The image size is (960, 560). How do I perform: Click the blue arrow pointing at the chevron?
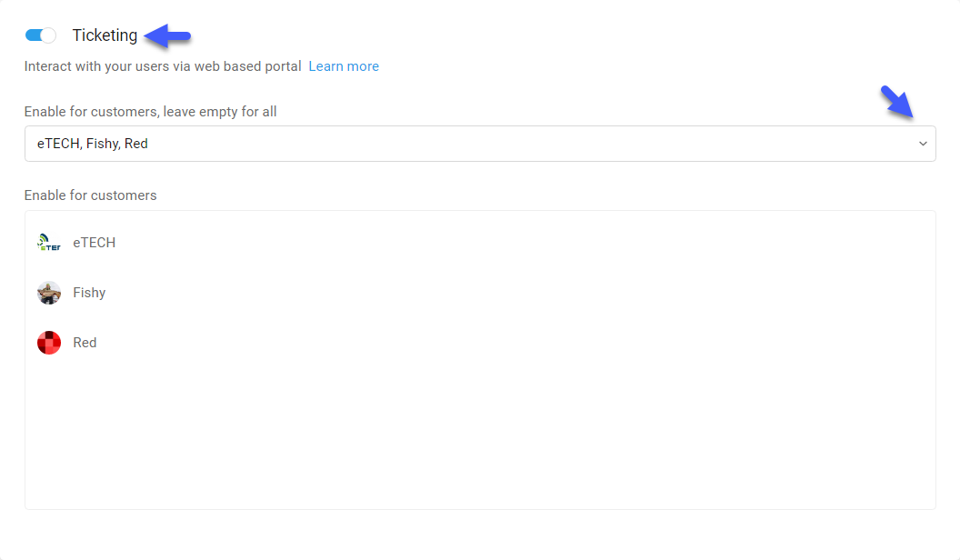pos(897,102)
